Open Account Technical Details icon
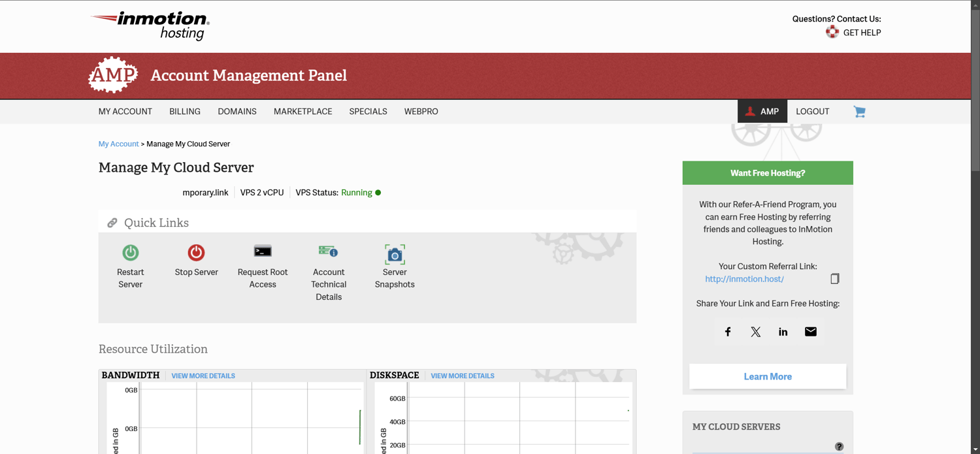 (x=328, y=251)
